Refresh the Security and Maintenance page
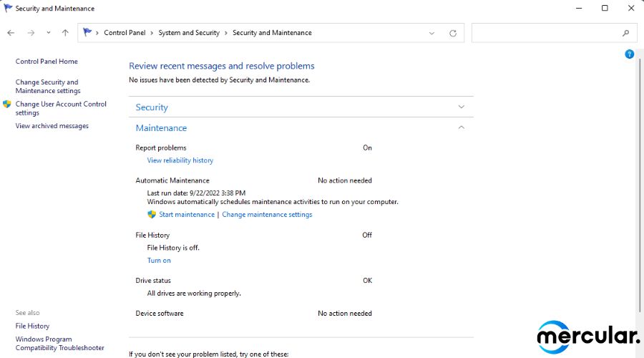 point(453,33)
